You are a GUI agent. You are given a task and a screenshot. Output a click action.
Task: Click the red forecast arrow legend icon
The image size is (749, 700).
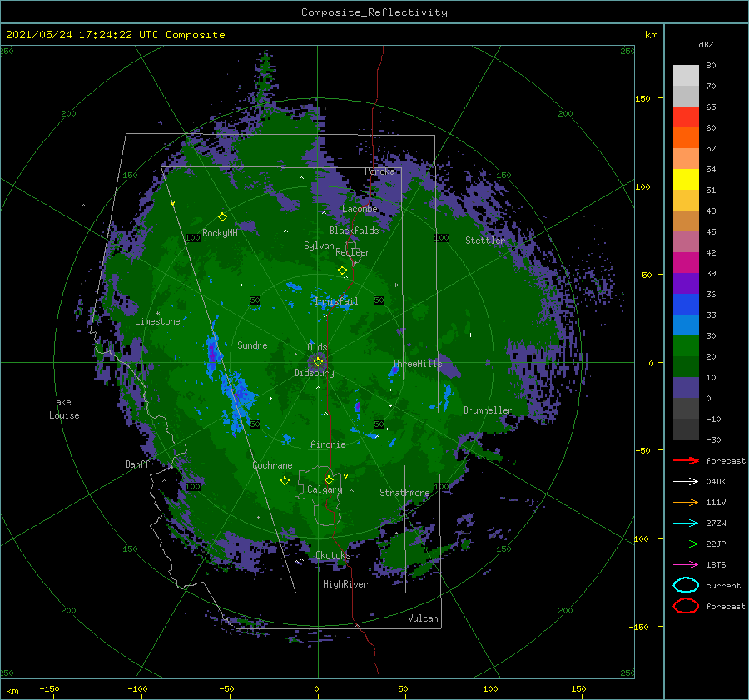coord(686,460)
